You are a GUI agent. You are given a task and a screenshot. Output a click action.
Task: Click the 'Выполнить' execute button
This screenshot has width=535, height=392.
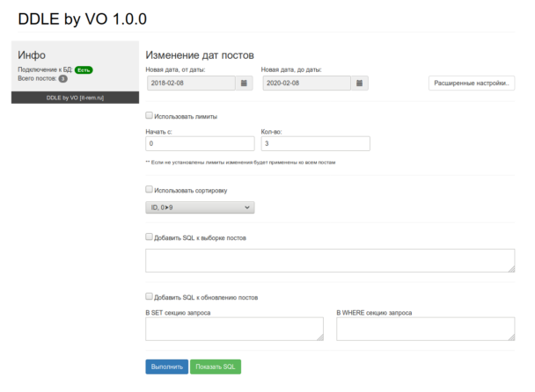(x=167, y=367)
